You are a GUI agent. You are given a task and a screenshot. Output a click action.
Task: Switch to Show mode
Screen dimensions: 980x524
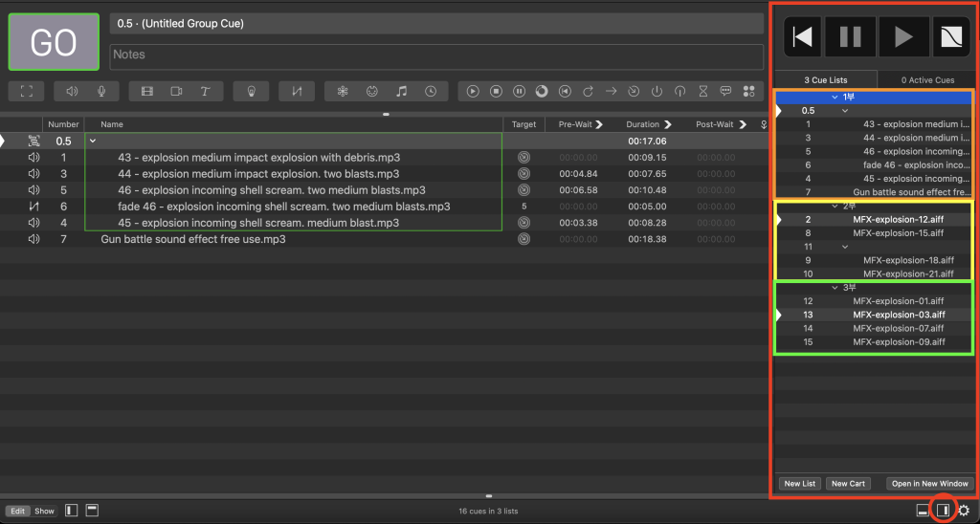pyautogui.click(x=44, y=511)
